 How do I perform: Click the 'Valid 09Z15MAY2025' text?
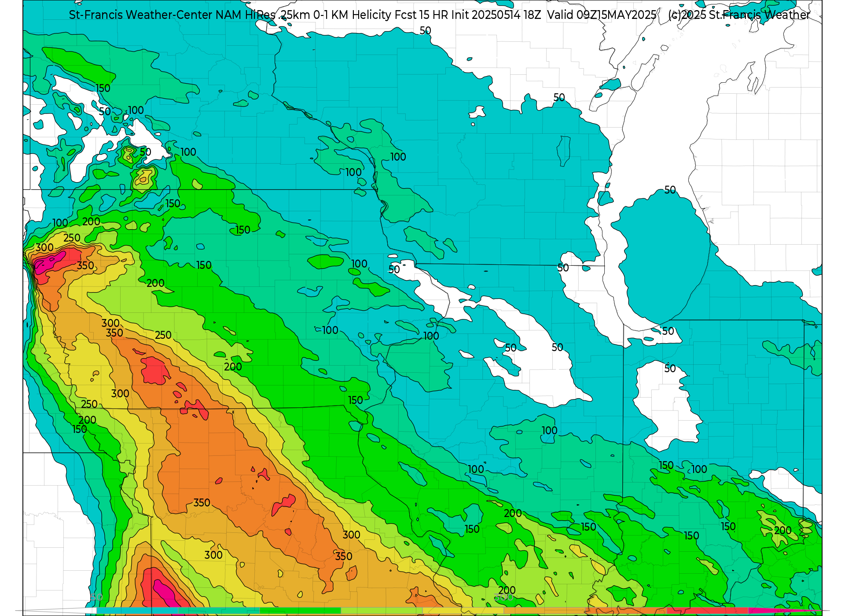coord(602,15)
